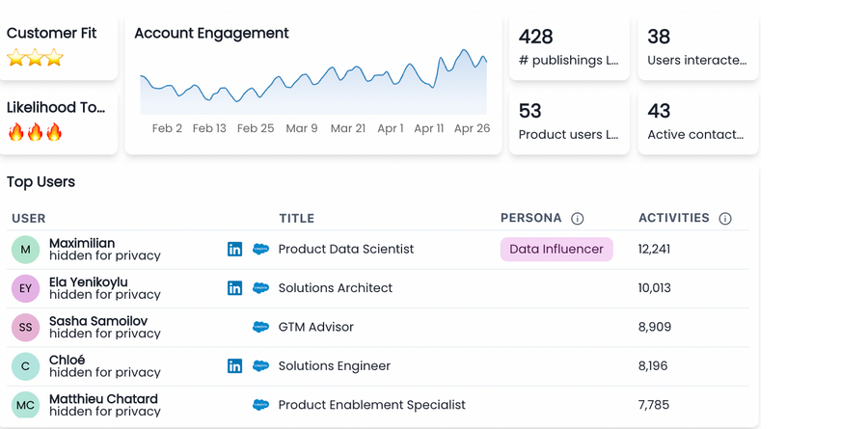Select the Data Influencer persona tag
868x429 pixels.
click(x=556, y=249)
